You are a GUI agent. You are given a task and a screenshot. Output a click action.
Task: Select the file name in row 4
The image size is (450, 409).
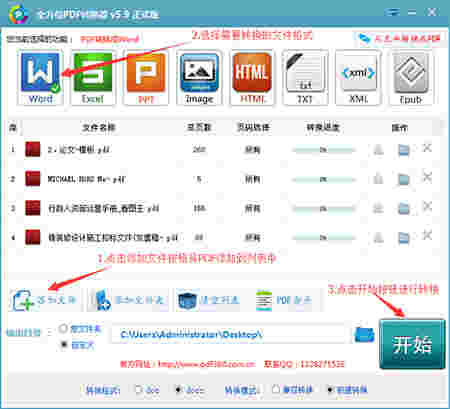112,238
